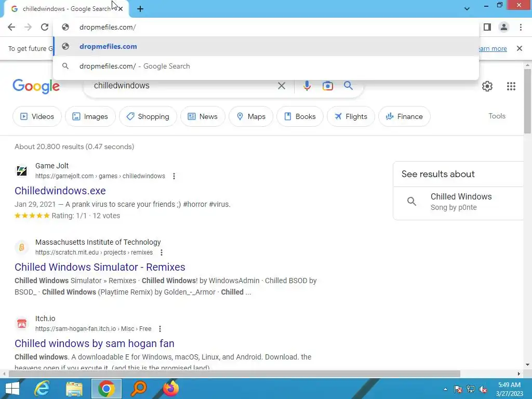Switch to the Flights filter
The height and width of the screenshot is (399, 532).
click(351, 116)
